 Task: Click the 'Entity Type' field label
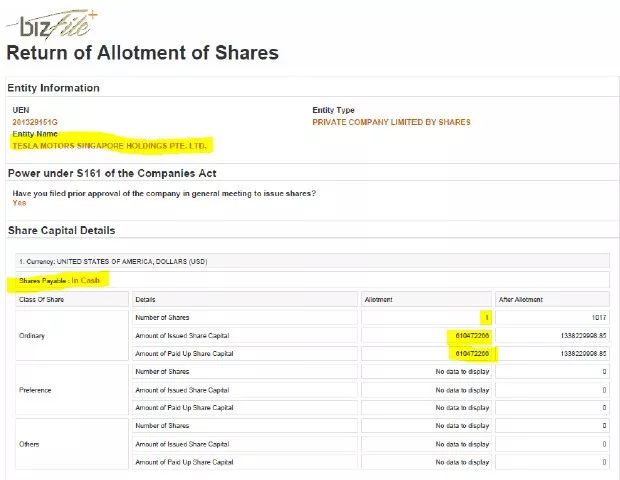[x=333, y=110]
